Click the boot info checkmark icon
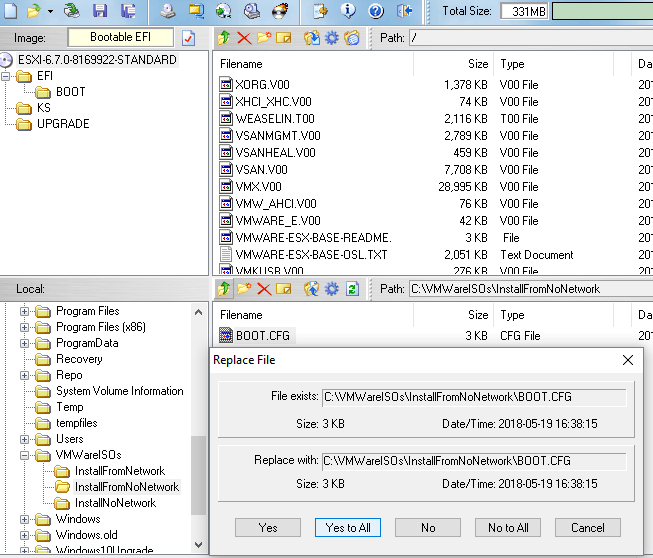653x558 pixels. pos(188,38)
